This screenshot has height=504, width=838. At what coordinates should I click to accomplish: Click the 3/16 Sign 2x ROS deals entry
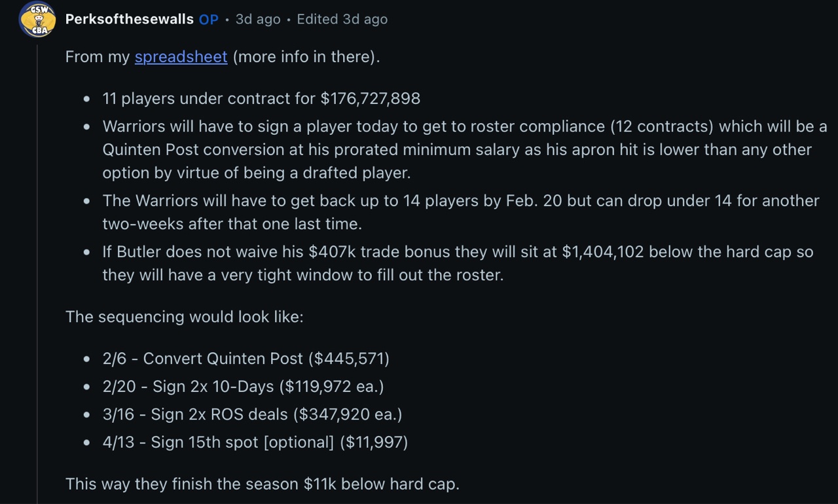point(252,414)
